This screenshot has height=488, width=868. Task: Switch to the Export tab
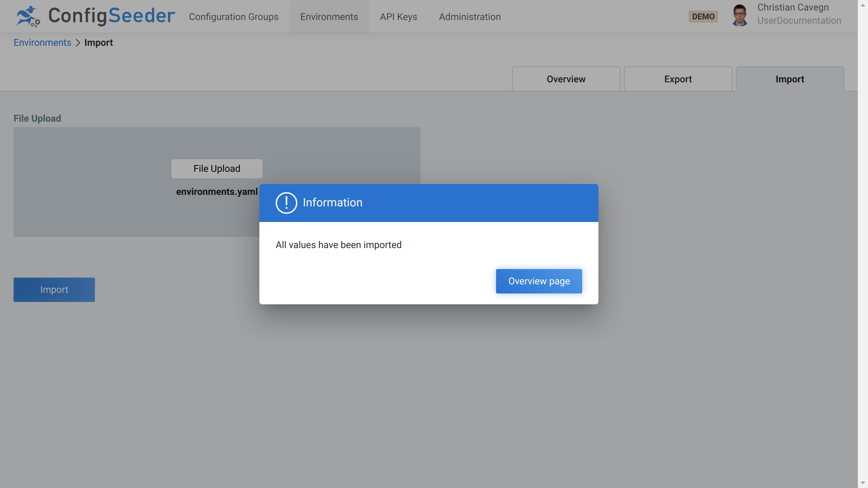click(678, 79)
